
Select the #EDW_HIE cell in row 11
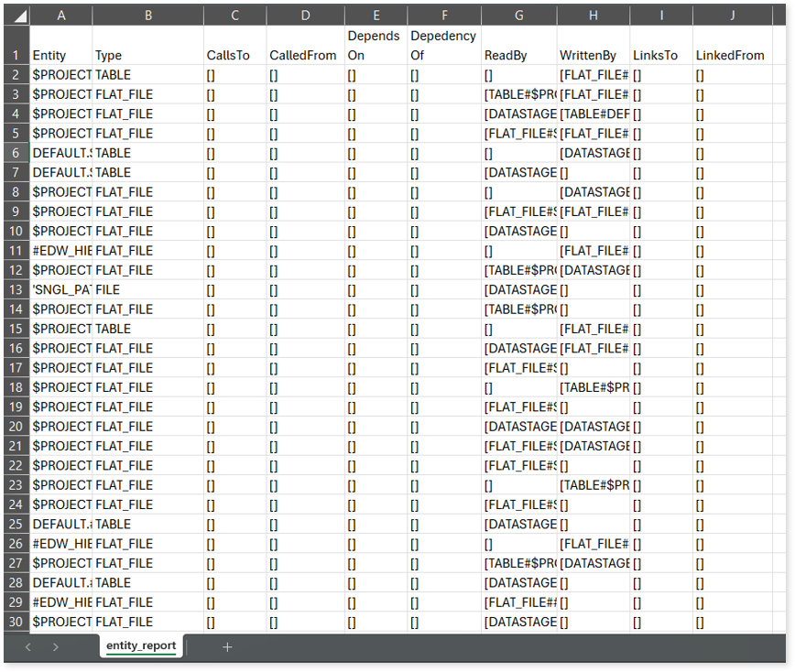(x=61, y=251)
